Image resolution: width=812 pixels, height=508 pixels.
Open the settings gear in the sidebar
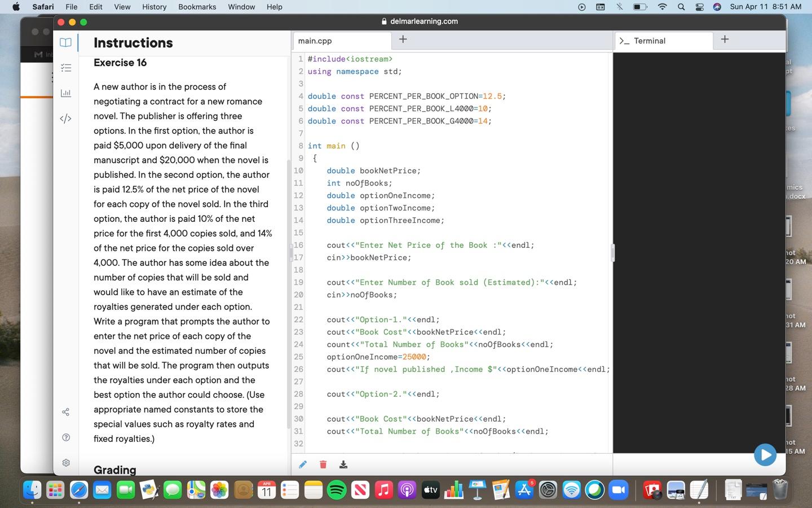point(66,463)
